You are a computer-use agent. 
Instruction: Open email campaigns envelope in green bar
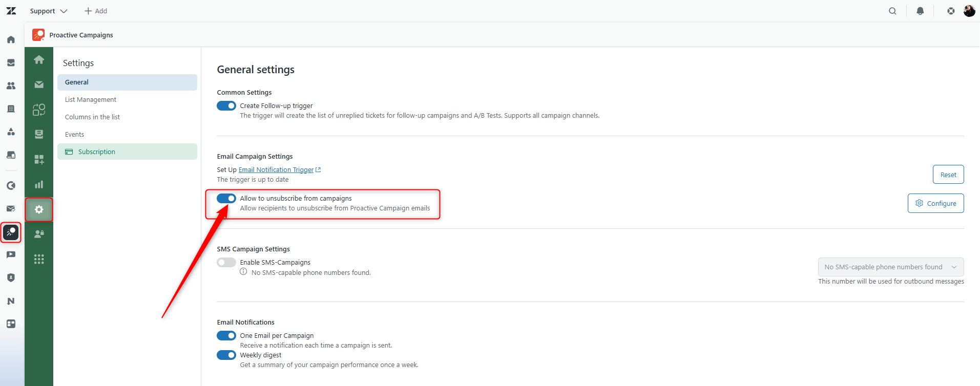(39, 84)
